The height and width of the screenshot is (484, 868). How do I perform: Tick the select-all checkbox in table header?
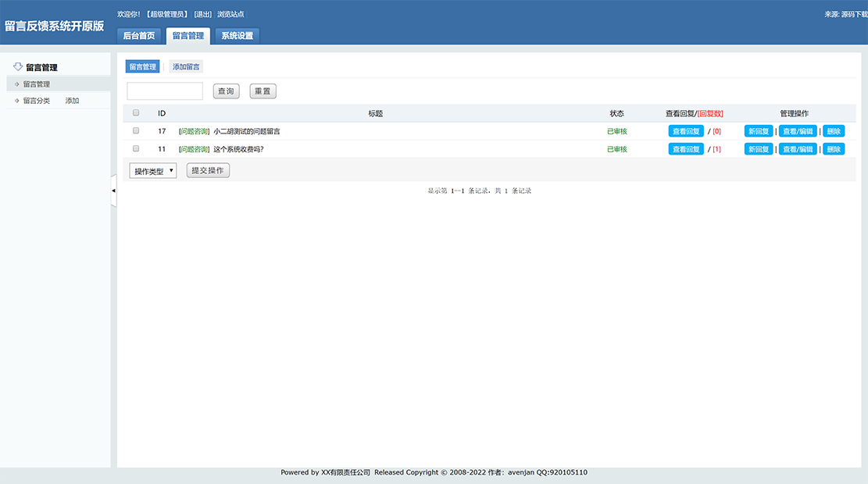click(x=136, y=113)
